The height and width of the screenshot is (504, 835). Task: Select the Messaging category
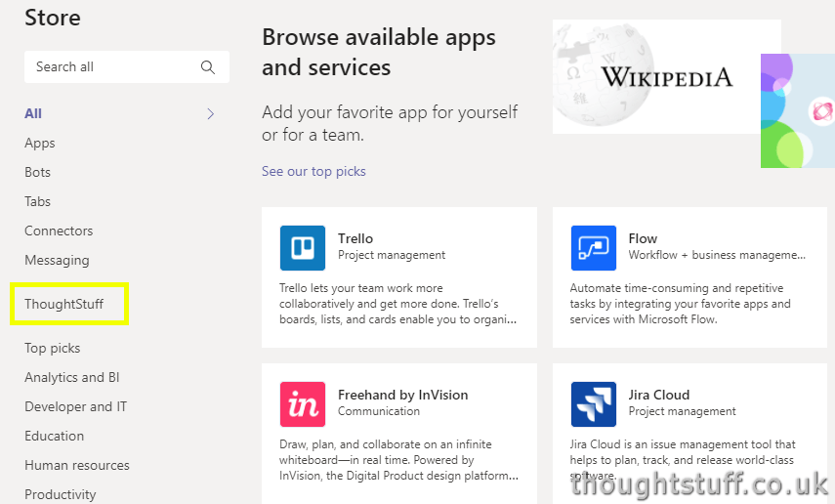click(x=57, y=260)
